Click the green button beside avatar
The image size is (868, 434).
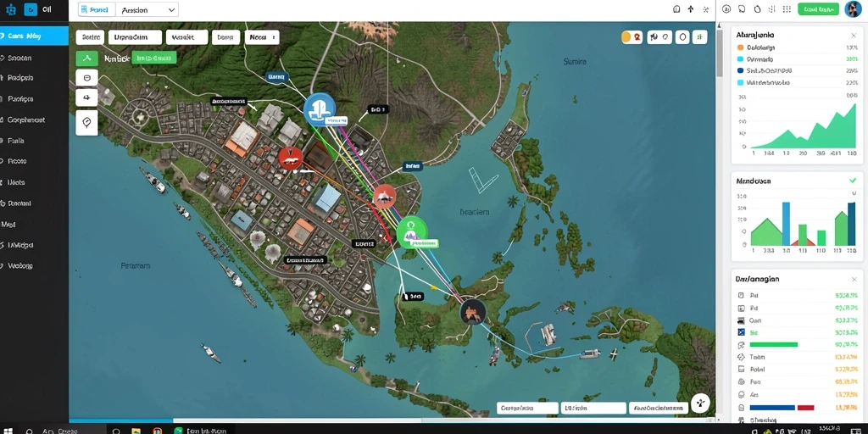click(818, 9)
